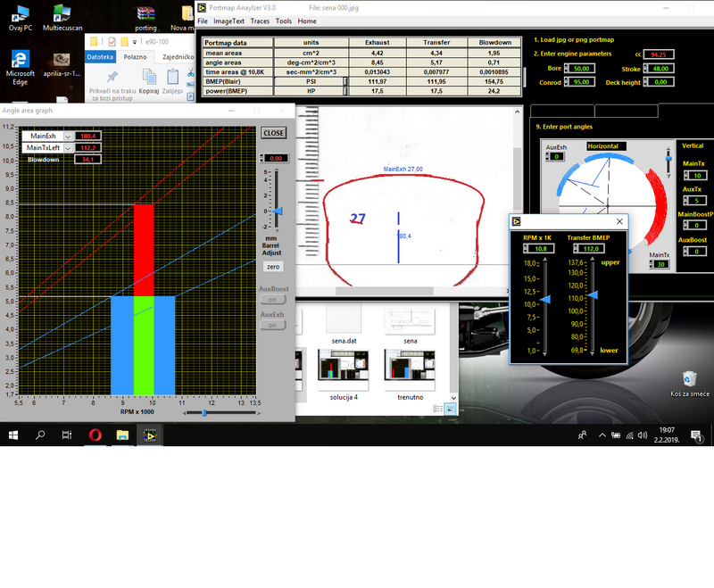Screen dimensions: 714x588
Task: Select Zajedničko tab in Explorer
Action: click(178, 57)
